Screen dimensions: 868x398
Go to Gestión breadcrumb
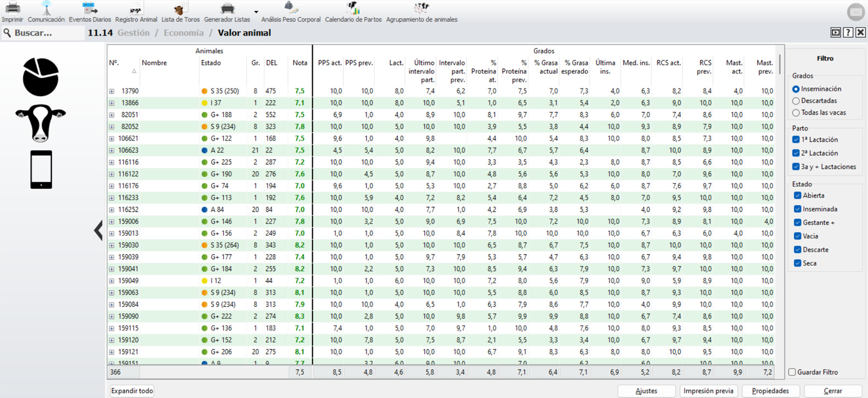(x=133, y=33)
